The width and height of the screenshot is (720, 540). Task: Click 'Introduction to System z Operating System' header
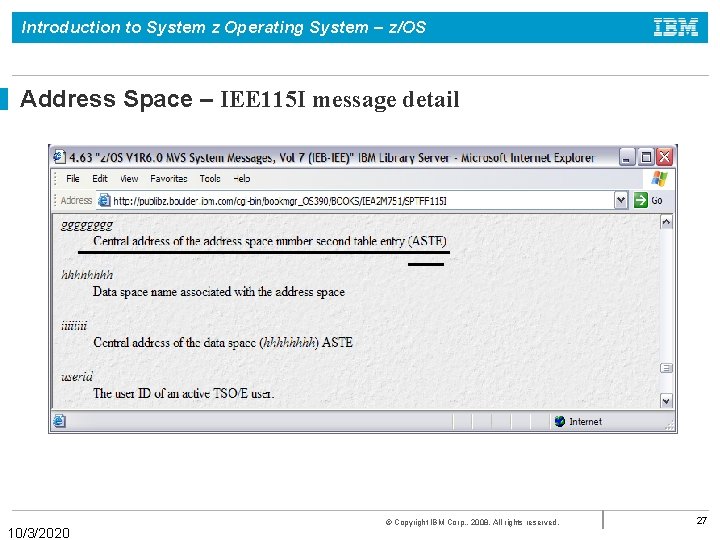click(x=223, y=27)
